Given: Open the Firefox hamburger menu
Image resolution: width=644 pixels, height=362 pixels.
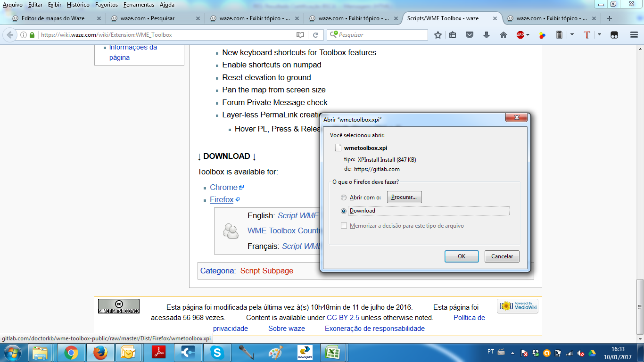Looking at the screenshot, I should point(634,35).
